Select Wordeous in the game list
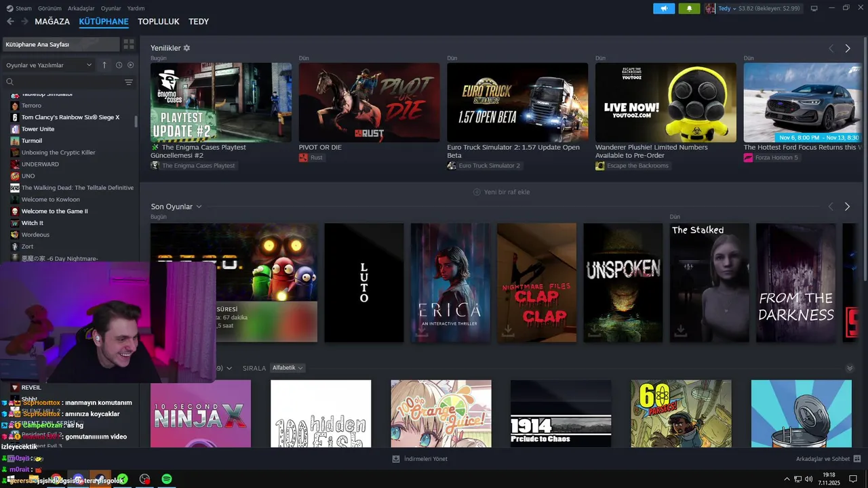Image resolution: width=868 pixels, height=488 pixels. click(x=35, y=235)
